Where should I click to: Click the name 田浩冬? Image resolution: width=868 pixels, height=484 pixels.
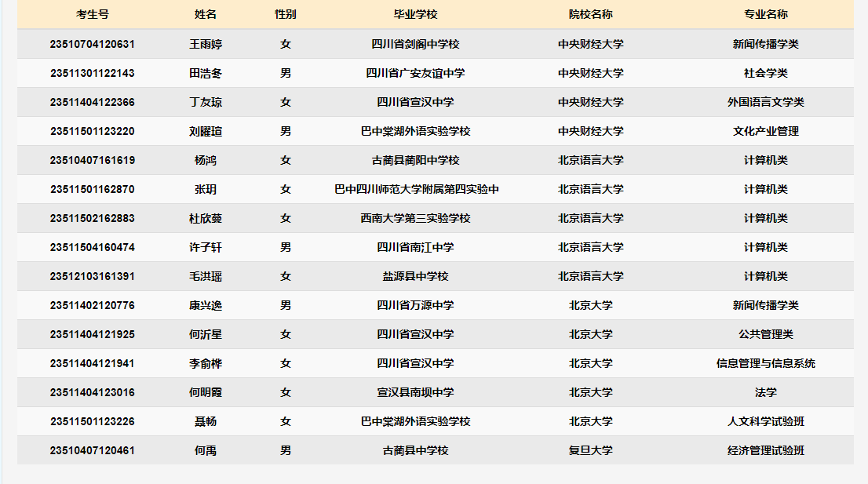(x=206, y=73)
